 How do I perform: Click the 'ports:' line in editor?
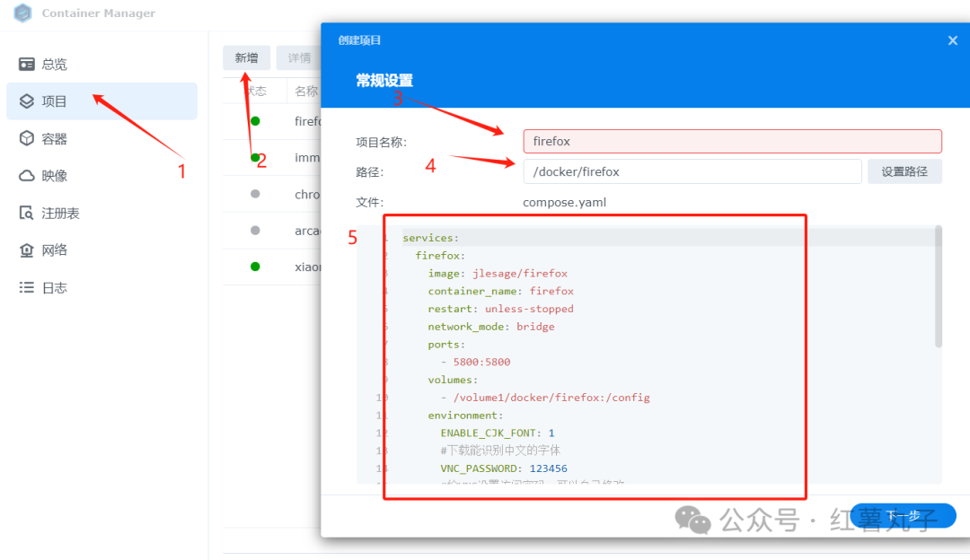coord(446,345)
